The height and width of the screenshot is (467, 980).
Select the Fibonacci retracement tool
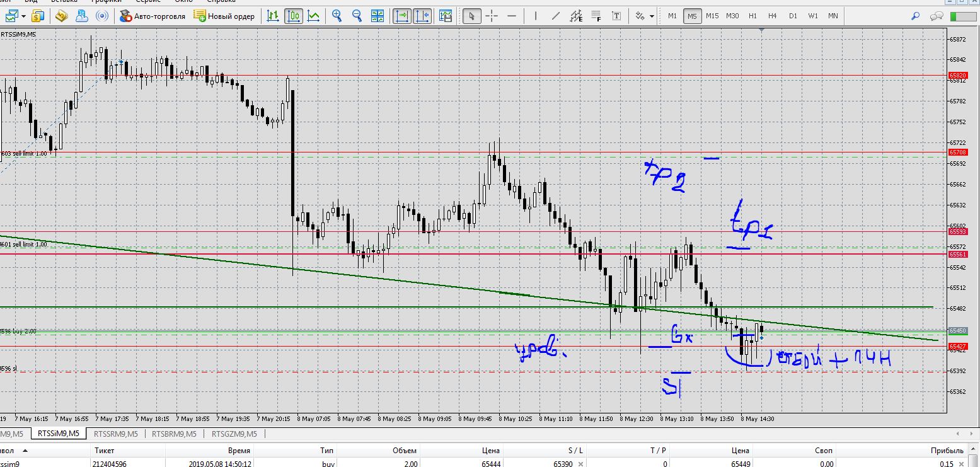pyautogui.click(x=596, y=16)
